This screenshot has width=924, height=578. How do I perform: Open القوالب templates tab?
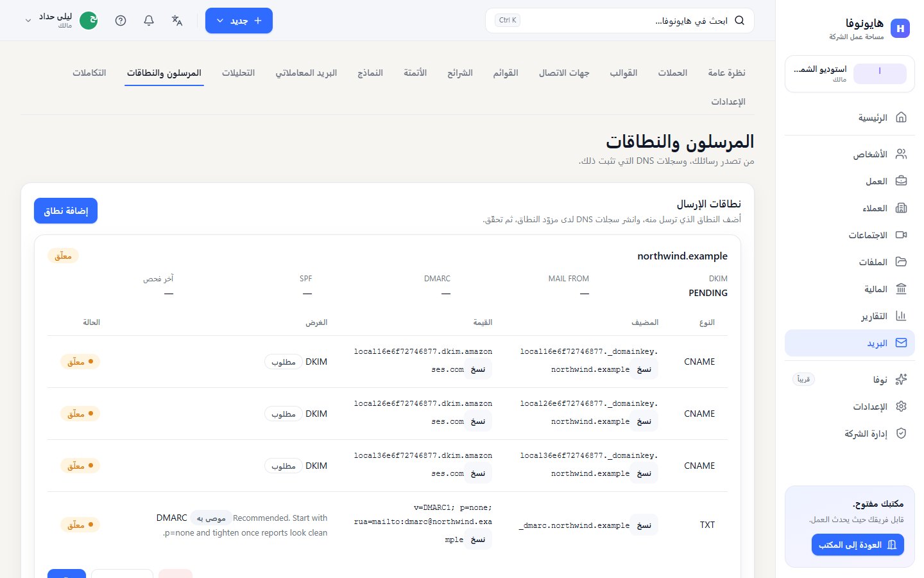(x=624, y=73)
